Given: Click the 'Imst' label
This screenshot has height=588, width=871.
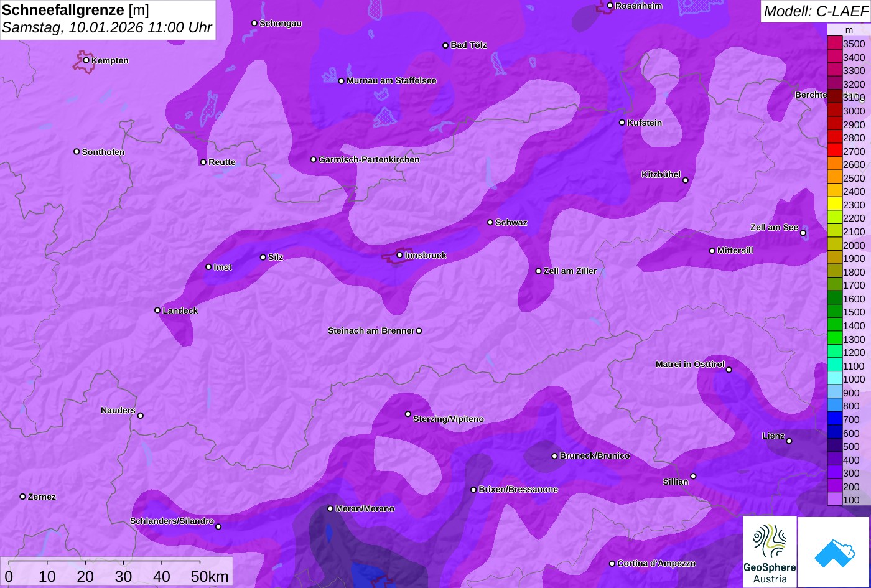Looking at the screenshot, I should tap(223, 267).
